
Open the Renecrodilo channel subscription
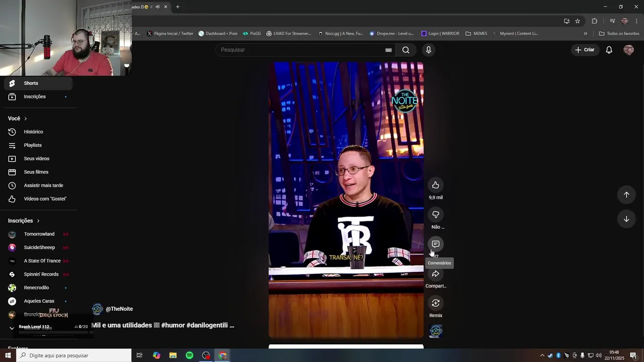38,288
